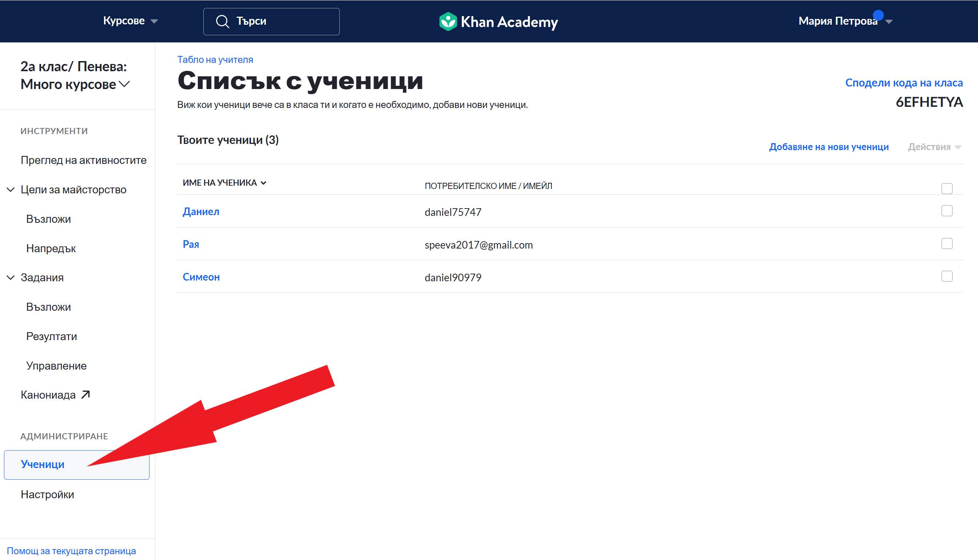Open student Симеон's profile link
Image resolution: width=978 pixels, height=560 pixels.
[201, 277]
